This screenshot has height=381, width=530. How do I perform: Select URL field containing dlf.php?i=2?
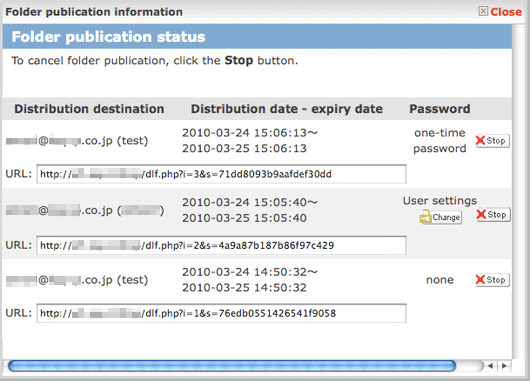[221, 245]
